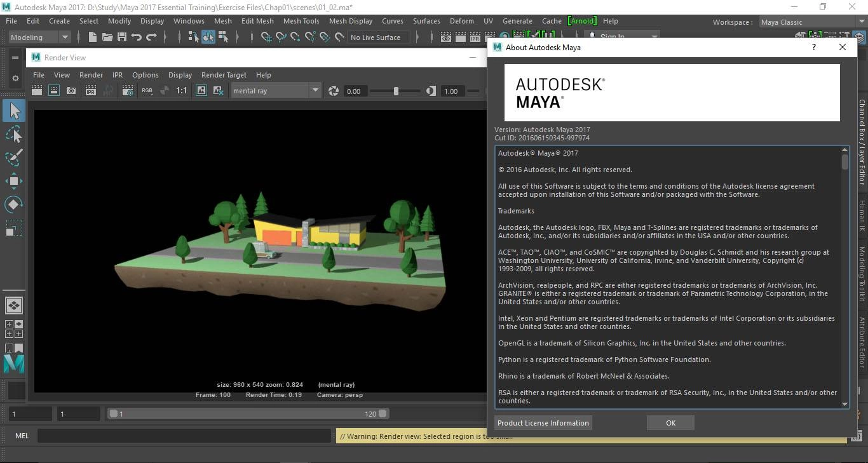
Task: Redo the last action
Action: click(x=151, y=37)
